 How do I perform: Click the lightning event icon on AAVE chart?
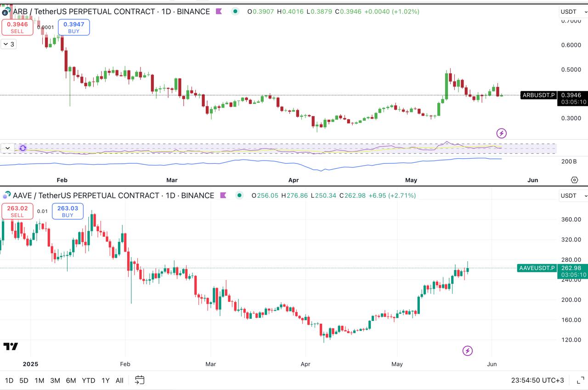(467, 351)
